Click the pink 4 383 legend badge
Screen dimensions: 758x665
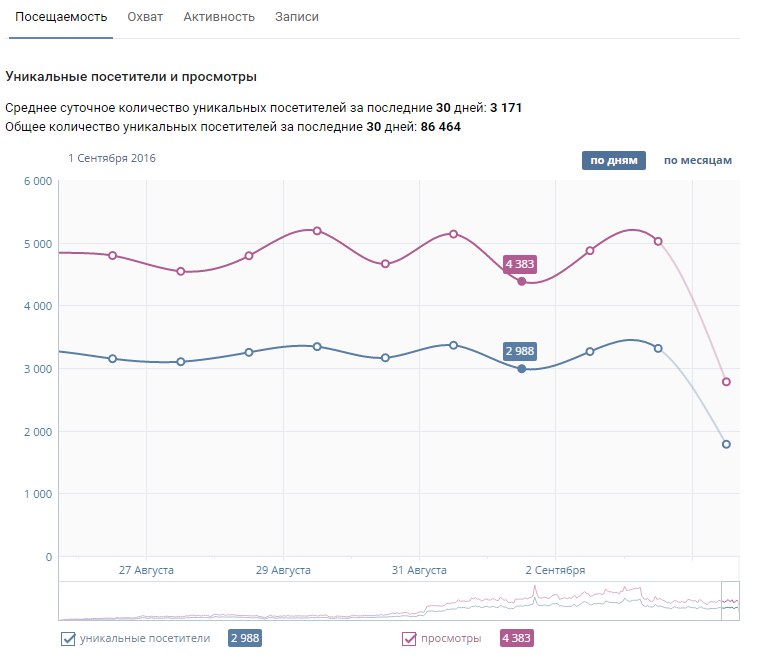(x=517, y=639)
